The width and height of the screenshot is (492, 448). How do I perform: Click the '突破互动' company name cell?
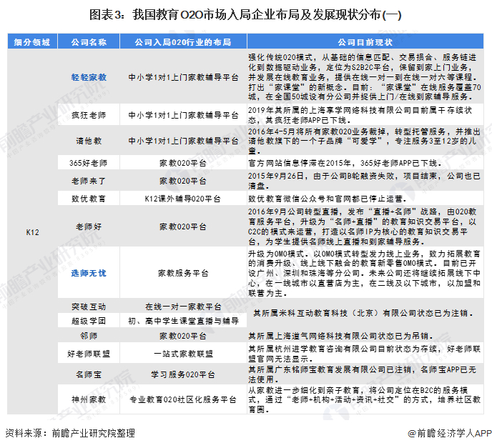(89, 307)
